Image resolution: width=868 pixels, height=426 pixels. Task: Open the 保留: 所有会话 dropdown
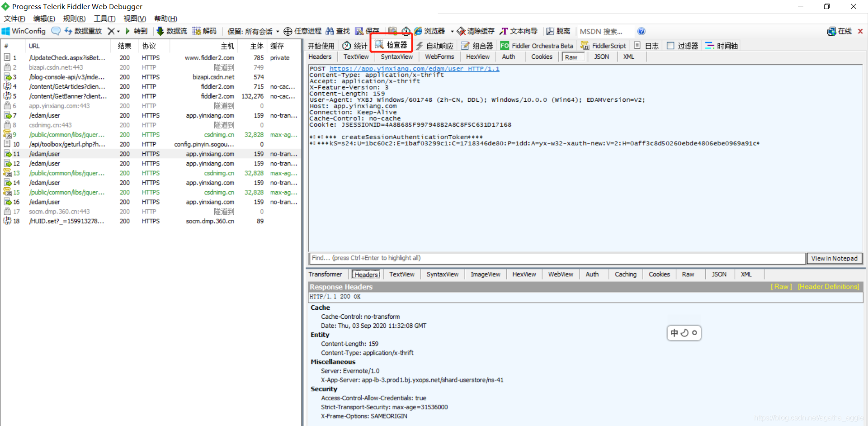(x=253, y=31)
